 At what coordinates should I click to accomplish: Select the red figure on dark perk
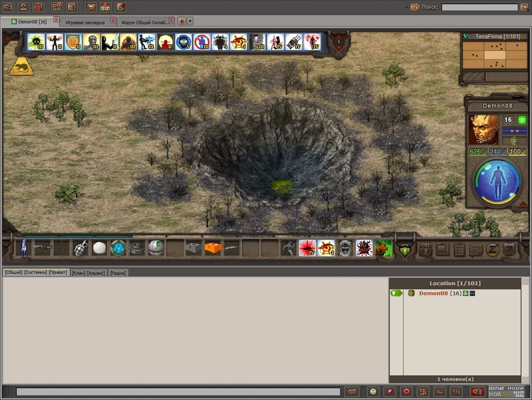165,42
